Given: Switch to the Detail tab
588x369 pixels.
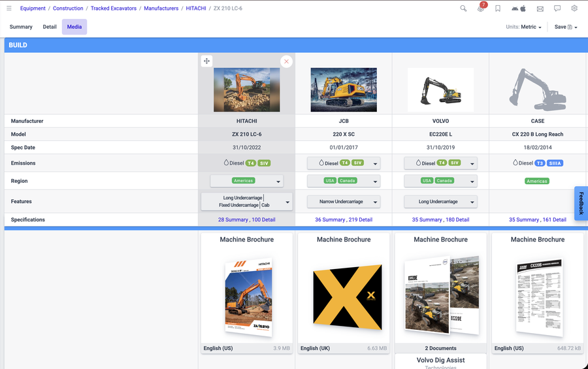Looking at the screenshot, I should [x=50, y=27].
